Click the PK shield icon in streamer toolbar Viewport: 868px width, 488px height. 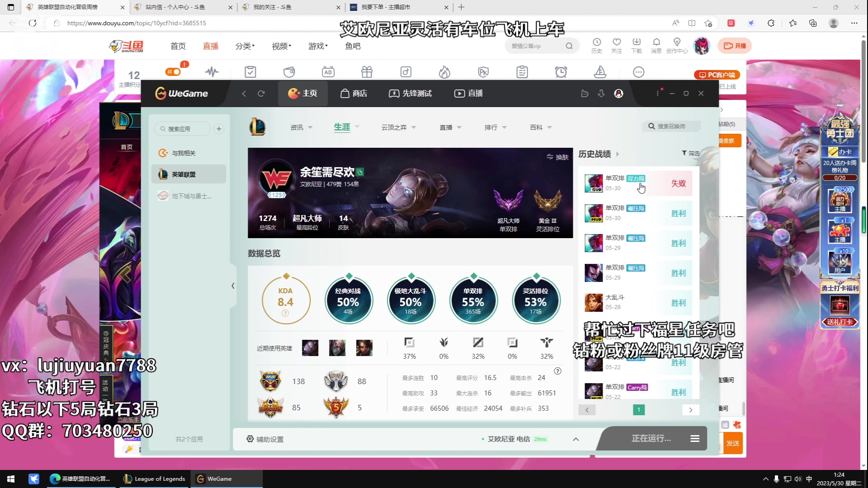click(483, 72)
